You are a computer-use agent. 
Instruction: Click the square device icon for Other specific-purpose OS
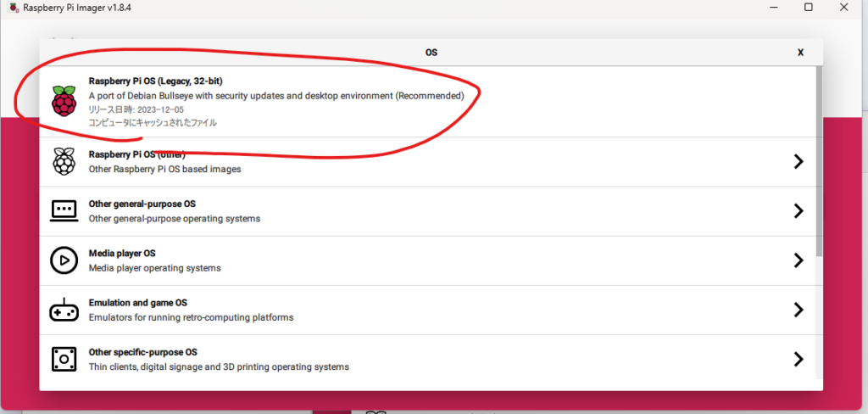point(64,359)
